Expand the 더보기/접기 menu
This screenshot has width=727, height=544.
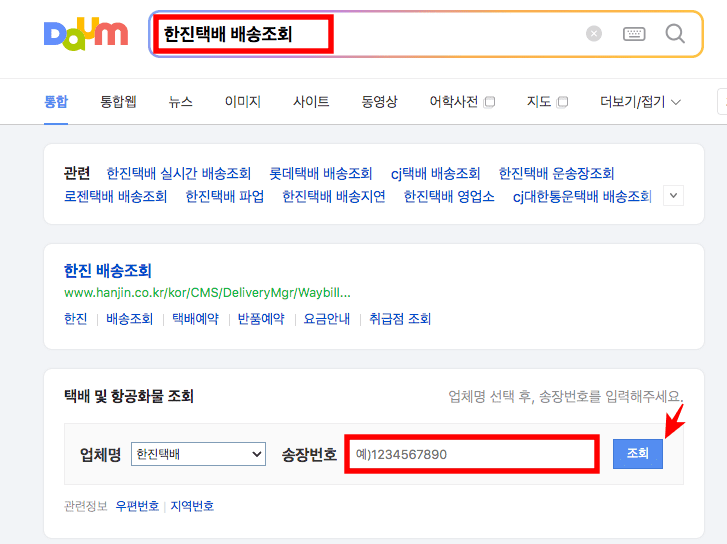point(640,102)
